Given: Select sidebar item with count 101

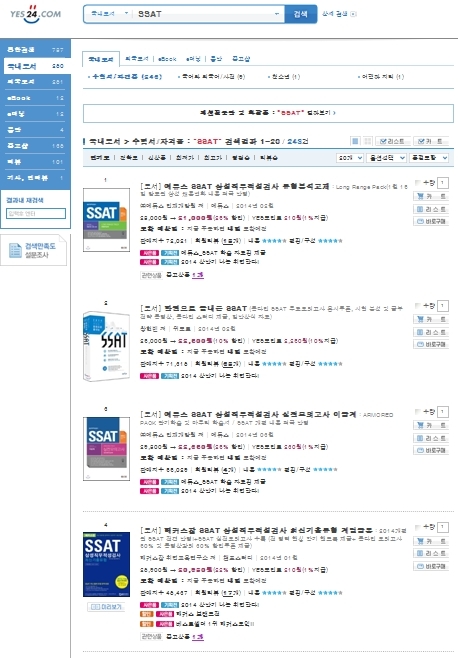Looking at the screenshot, I should (35, 162).
